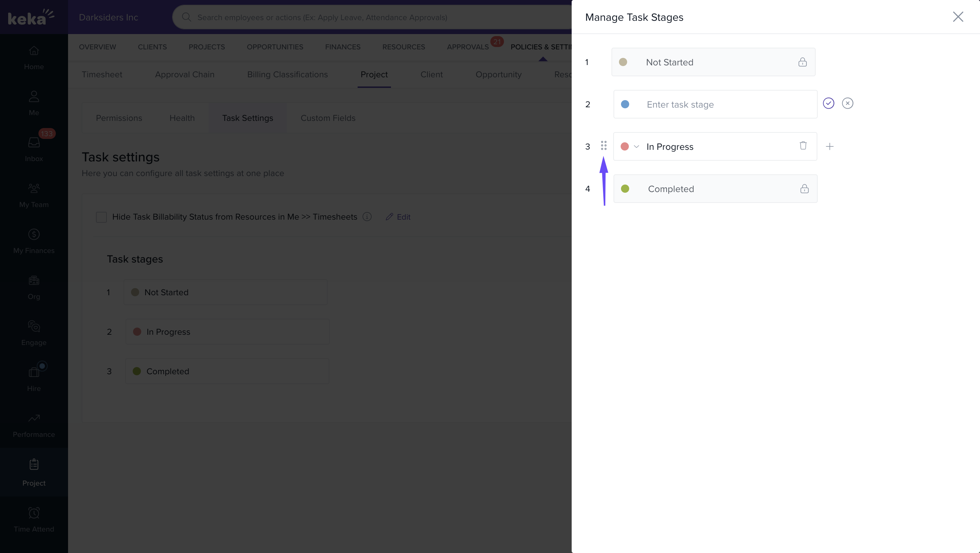This screenshot has height=553, width=980.
Task: Add a stage after In Progress
Action: point(829,146)
